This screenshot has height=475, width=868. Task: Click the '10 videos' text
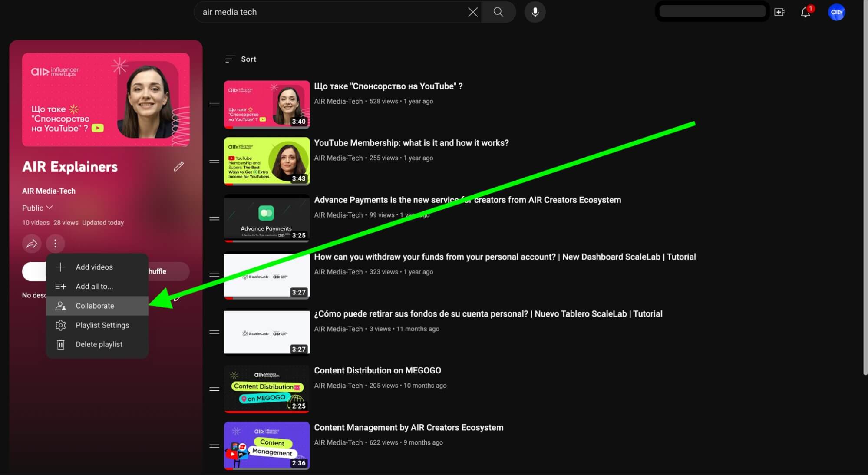[36, 223]
